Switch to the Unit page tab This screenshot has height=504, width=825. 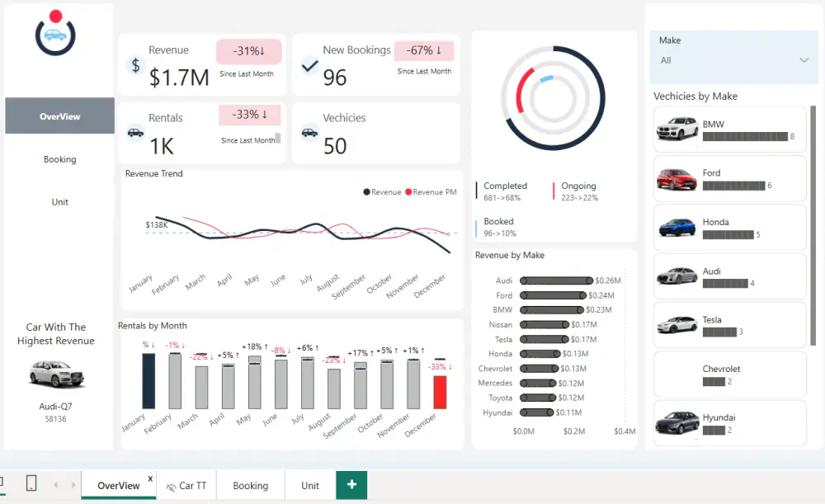310,486
